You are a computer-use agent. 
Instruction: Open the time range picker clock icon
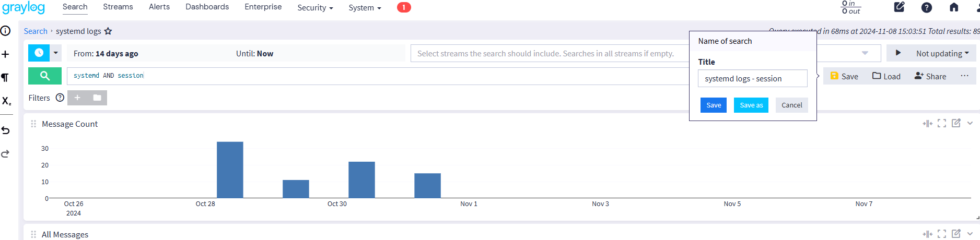(39, 53)
